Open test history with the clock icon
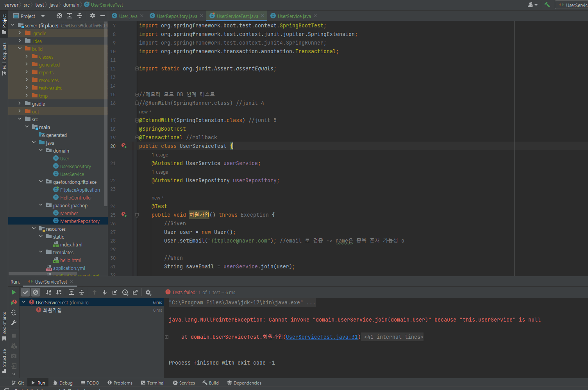Image resolution: width=588 pixels, height=390 pixels. click(x=125, y=292)
